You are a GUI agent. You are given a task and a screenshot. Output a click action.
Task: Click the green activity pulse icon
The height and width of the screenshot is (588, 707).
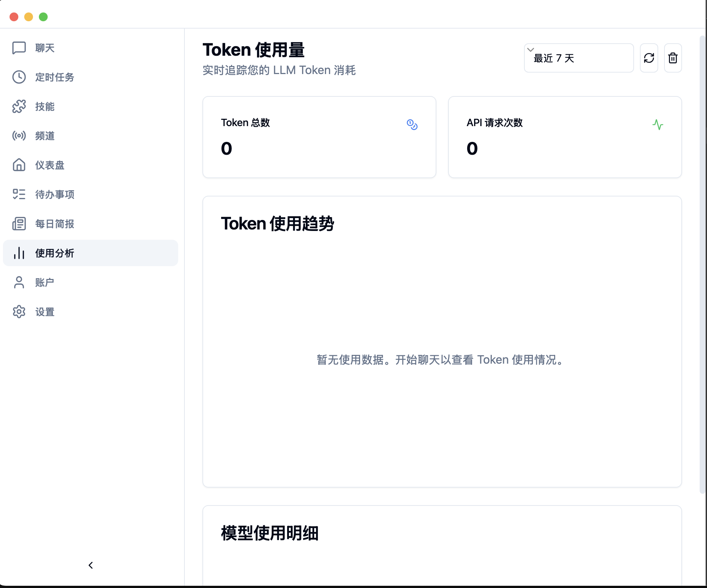coord(658,125)
